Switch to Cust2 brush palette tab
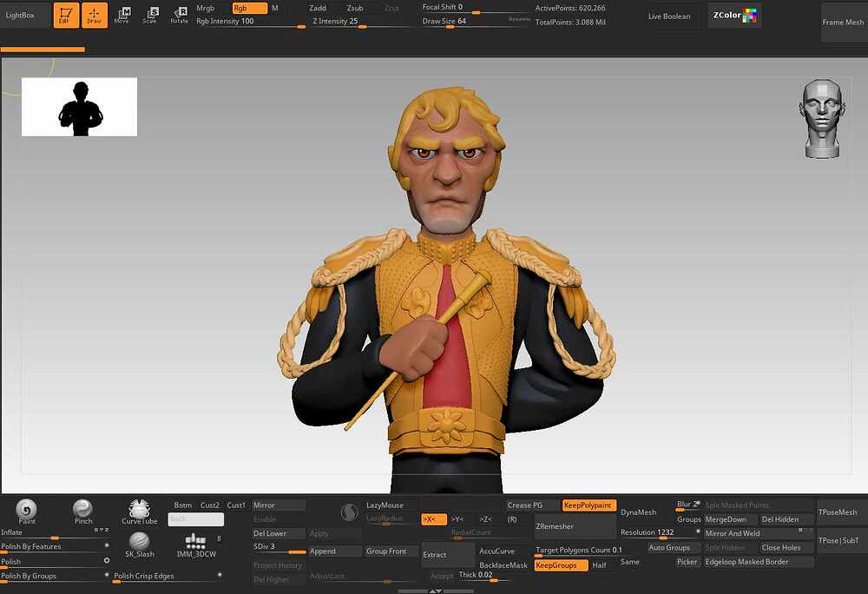 pyautogui.click(x=210, y=505)
